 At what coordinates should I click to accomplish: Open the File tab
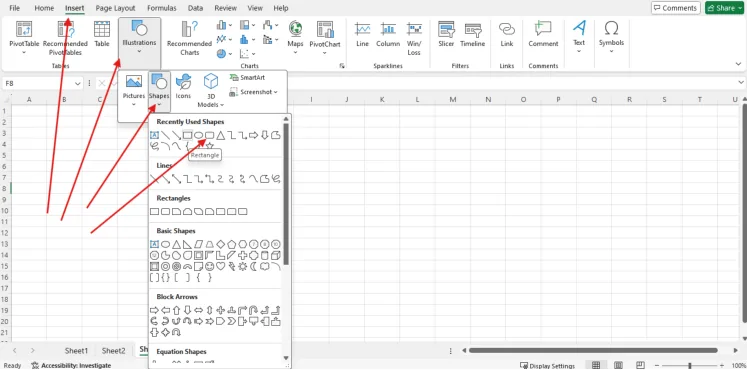click(15, 8)
